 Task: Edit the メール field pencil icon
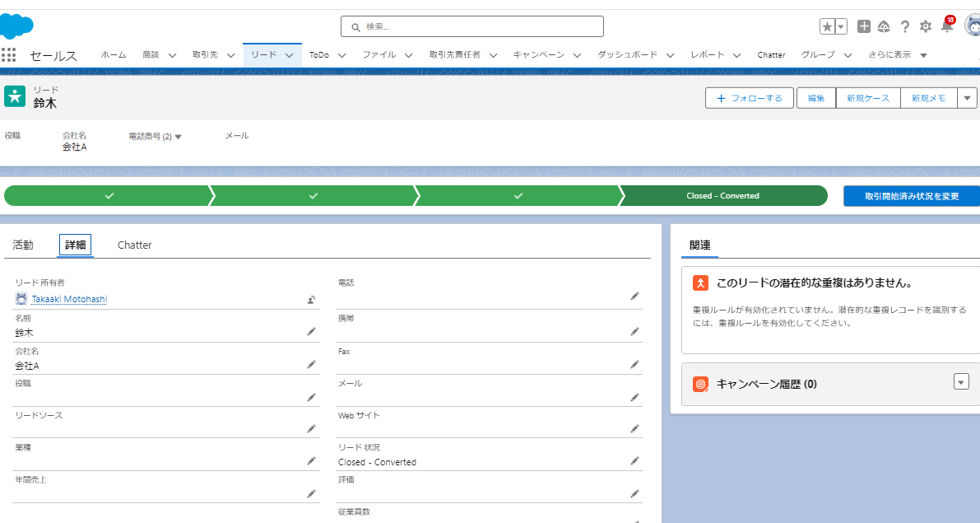[634, 397]
